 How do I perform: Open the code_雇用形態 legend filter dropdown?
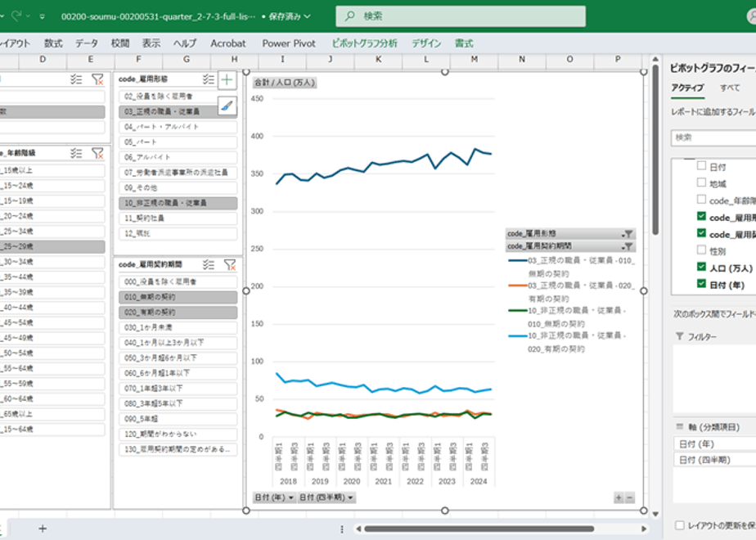click(x=628, y=234)
